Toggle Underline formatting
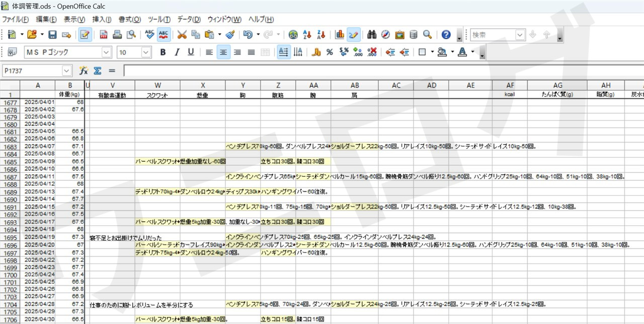The height and width of the screenshot is (324, 644). point(191,52)
